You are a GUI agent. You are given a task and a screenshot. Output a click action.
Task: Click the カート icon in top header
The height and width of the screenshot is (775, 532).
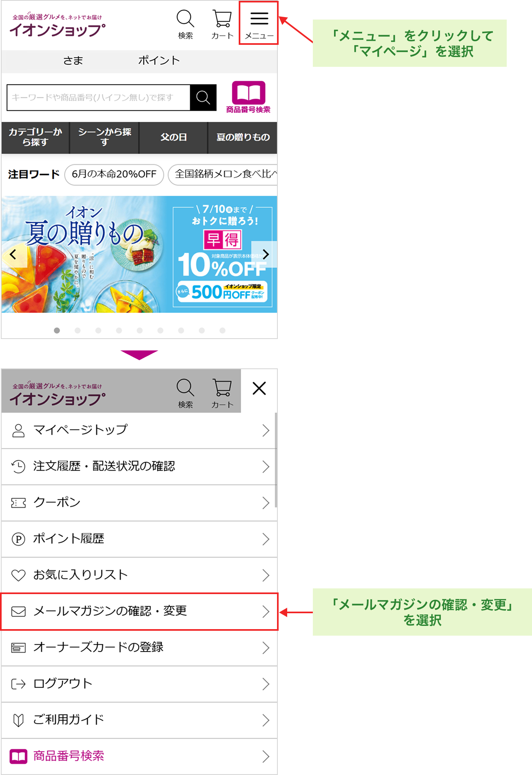[x=222, y=24]
